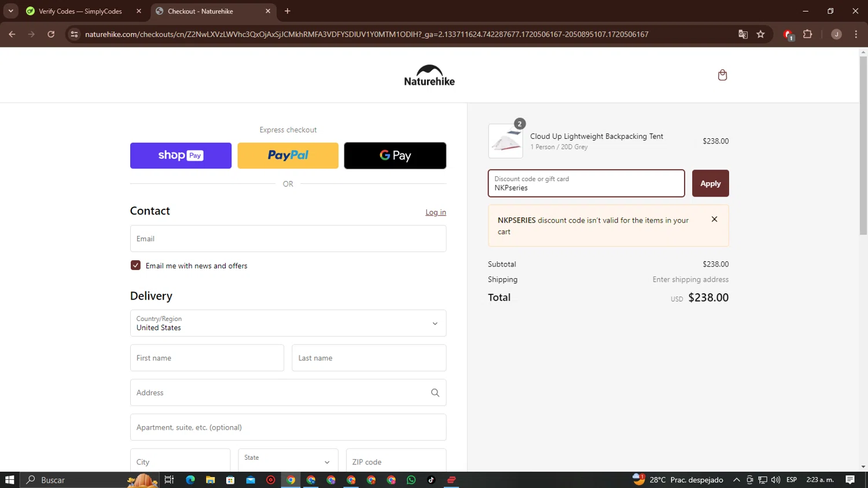Dismiss the invalid discount code message
The width and height of the screenshot is (868, 488).
click(715, 219)
